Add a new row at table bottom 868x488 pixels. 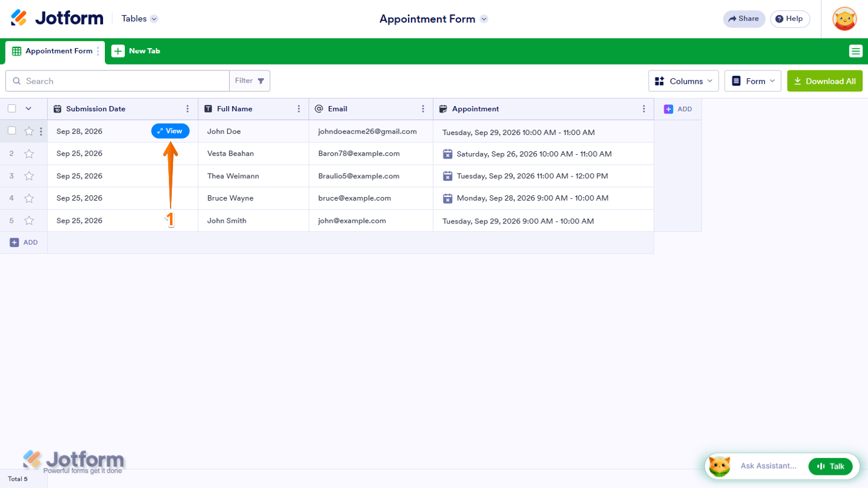point(24,242)
